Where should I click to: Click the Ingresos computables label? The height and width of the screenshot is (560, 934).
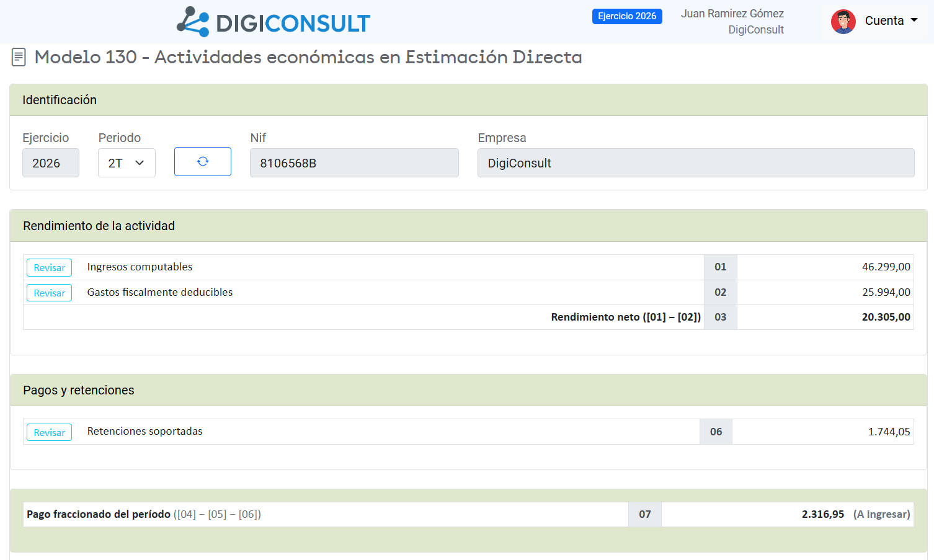tap(140, 267)
